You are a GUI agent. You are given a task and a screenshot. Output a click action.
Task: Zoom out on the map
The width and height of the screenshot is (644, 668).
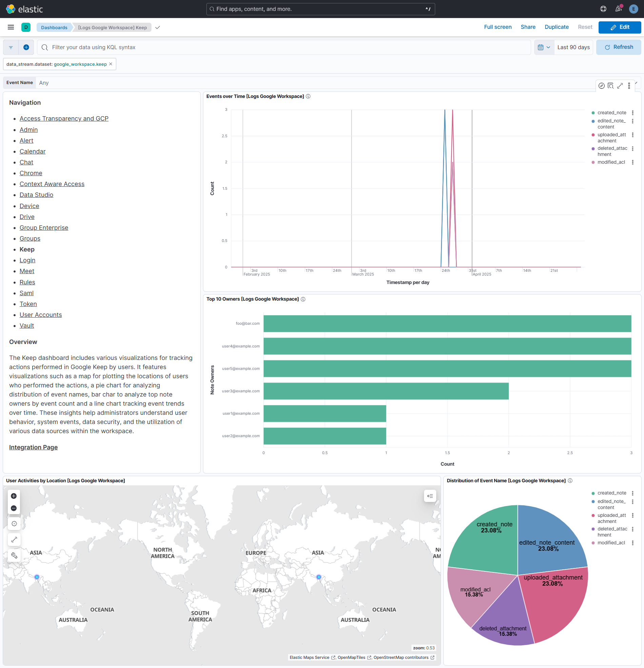coord(14,508)
